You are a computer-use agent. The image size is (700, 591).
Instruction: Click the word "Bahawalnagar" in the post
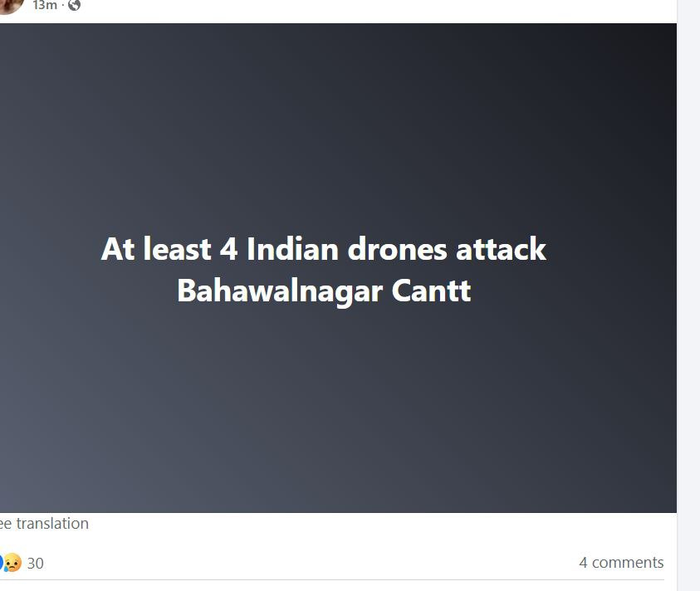[280, 292]
